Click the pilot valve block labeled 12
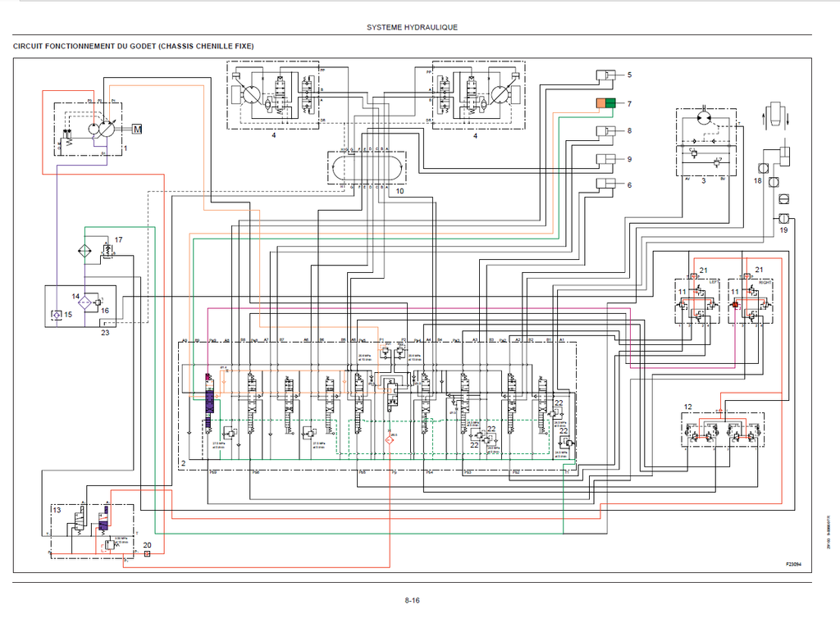The height and width of the screenshot is (623, 840). coord(723,430)
